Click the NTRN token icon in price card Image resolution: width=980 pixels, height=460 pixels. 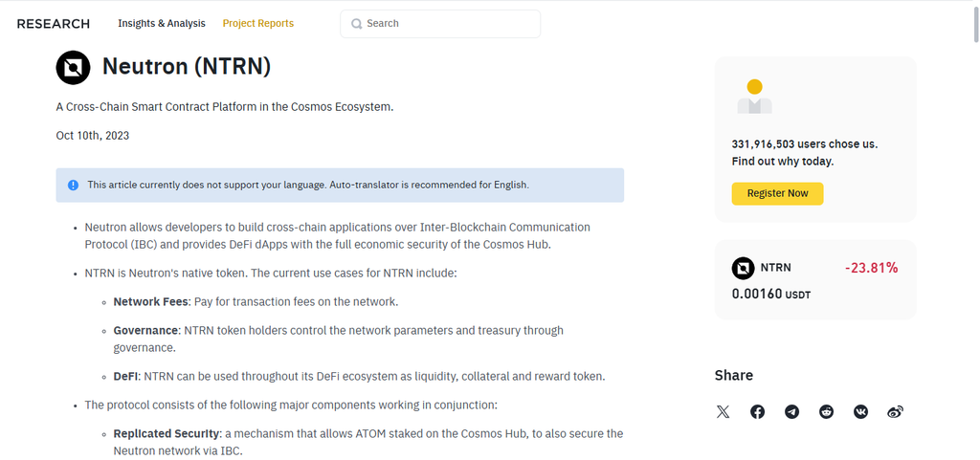(x=743, y=268)
